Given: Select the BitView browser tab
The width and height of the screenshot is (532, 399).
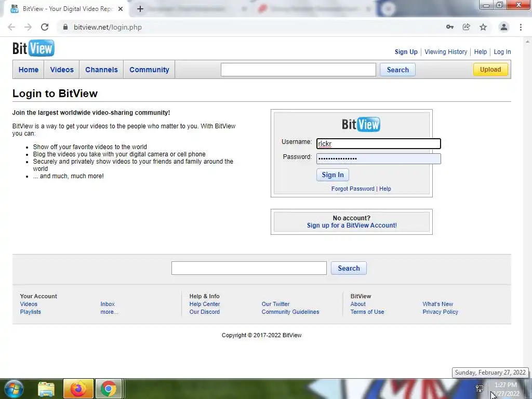Looking at the screenshot, I should pos(67,9).
